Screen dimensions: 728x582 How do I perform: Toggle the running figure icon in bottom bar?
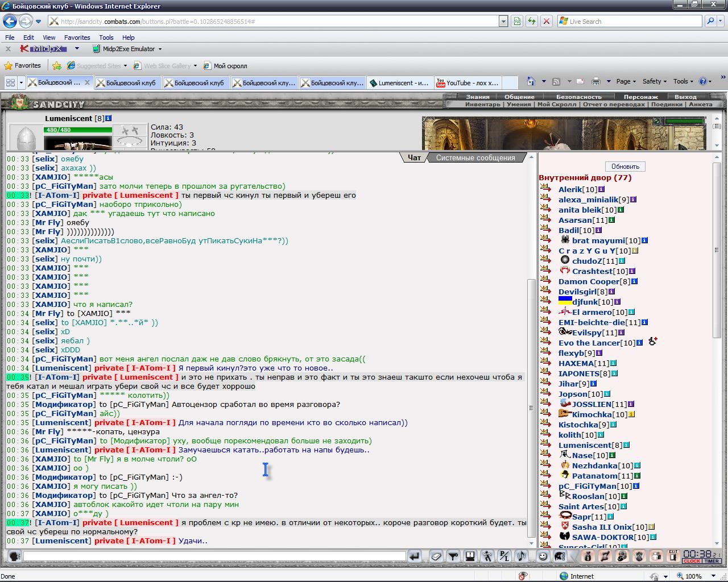tap(487, 556)
